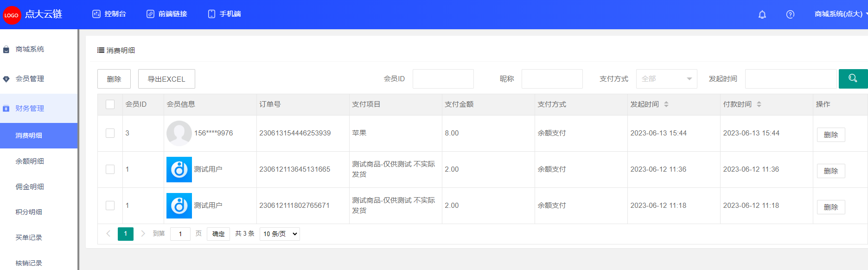Go to previous page arrow
The width and height of the screenshot is (868, 270).
click(x=108, y=234)
